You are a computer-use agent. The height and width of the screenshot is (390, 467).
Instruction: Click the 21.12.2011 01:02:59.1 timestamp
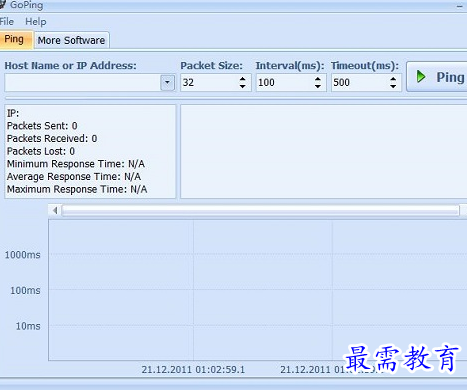193,370
